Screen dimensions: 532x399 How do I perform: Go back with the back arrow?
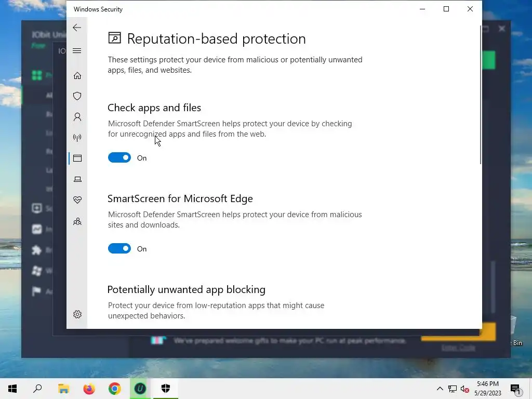[x=77, y=28]
